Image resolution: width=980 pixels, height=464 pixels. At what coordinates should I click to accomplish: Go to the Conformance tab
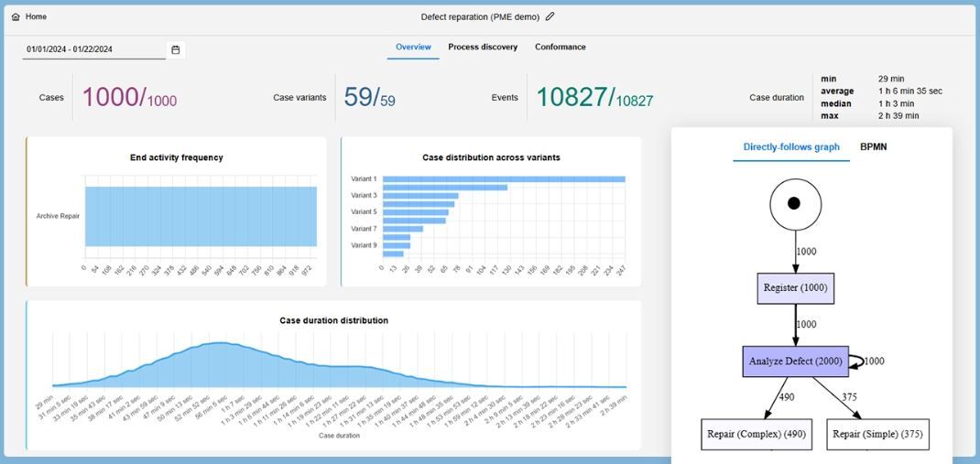[x=560, y=47]
